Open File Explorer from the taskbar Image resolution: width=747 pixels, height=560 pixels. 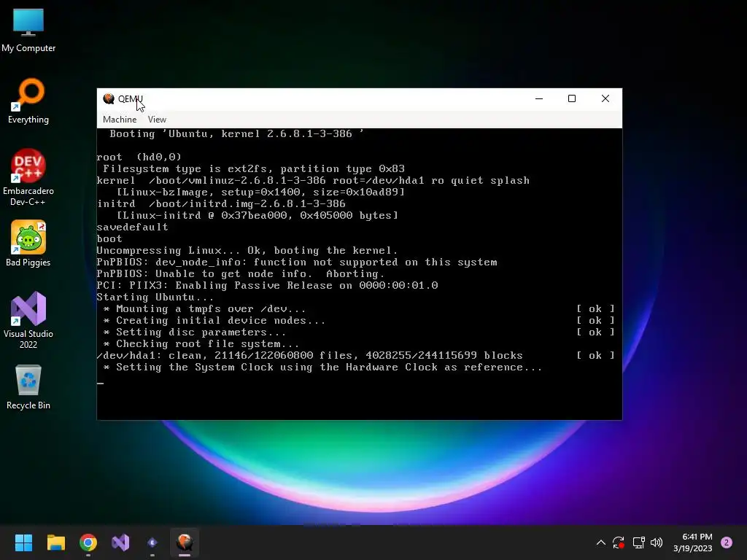55,542
